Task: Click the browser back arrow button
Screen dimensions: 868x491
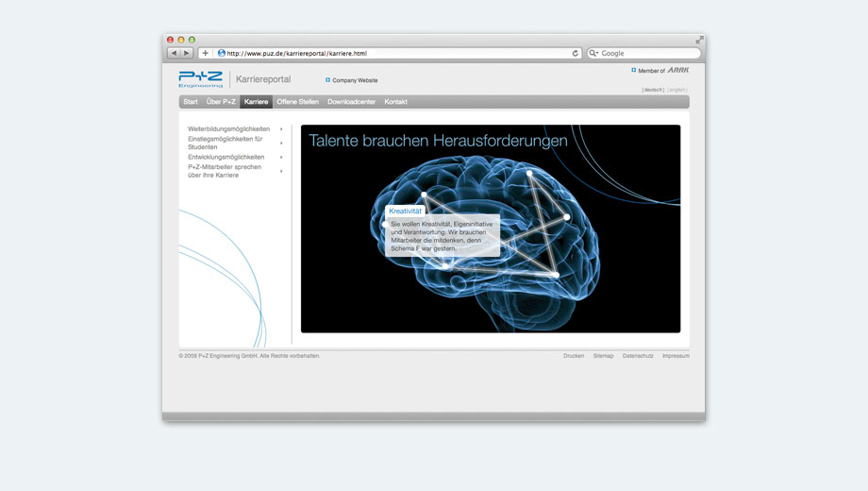Action: tap(174, 54)
